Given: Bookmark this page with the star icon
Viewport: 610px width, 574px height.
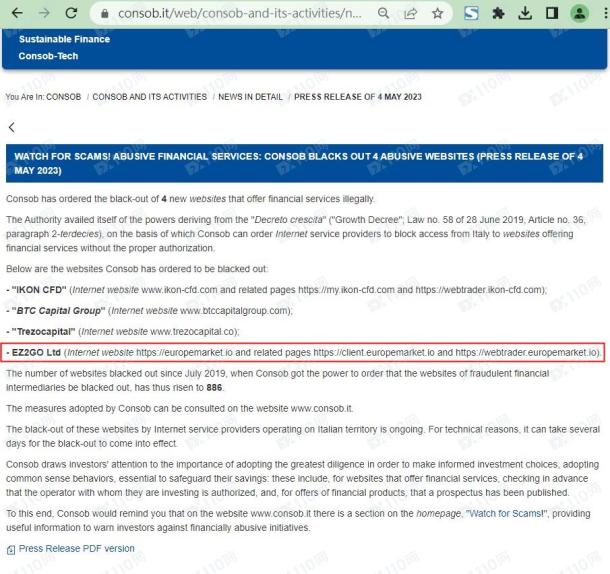Looking at the screenshot, I should 438,14.
